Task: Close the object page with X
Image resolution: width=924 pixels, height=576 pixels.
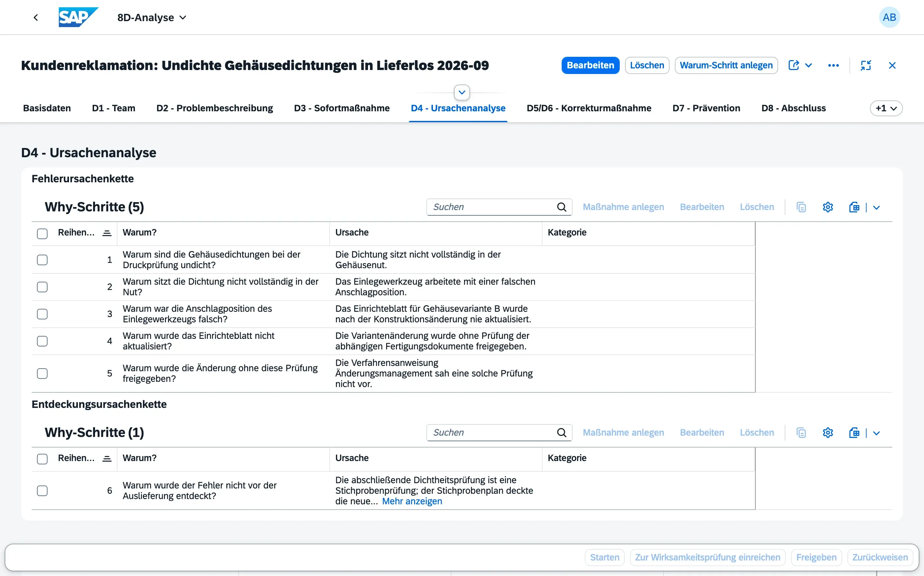Action: click(892, 65)
